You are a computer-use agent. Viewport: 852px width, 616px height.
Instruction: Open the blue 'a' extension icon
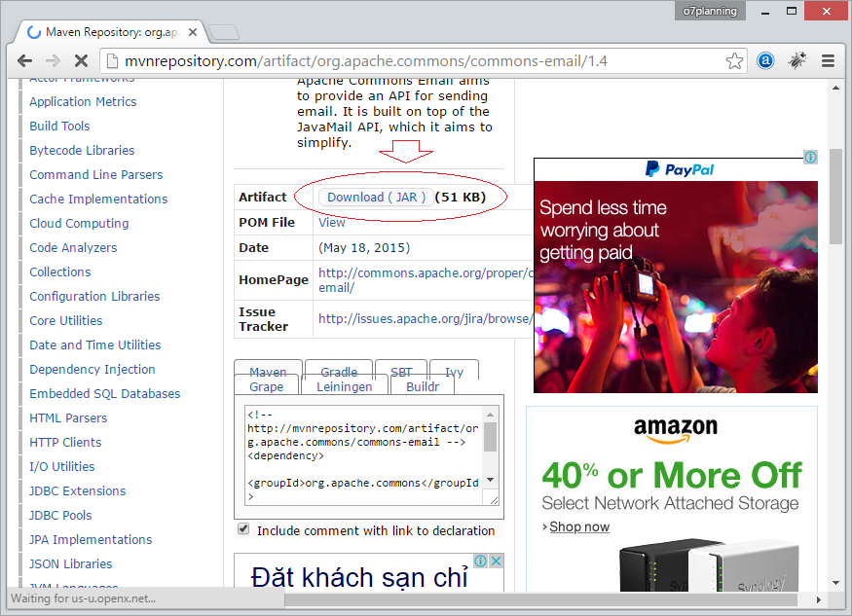point(765,61)
